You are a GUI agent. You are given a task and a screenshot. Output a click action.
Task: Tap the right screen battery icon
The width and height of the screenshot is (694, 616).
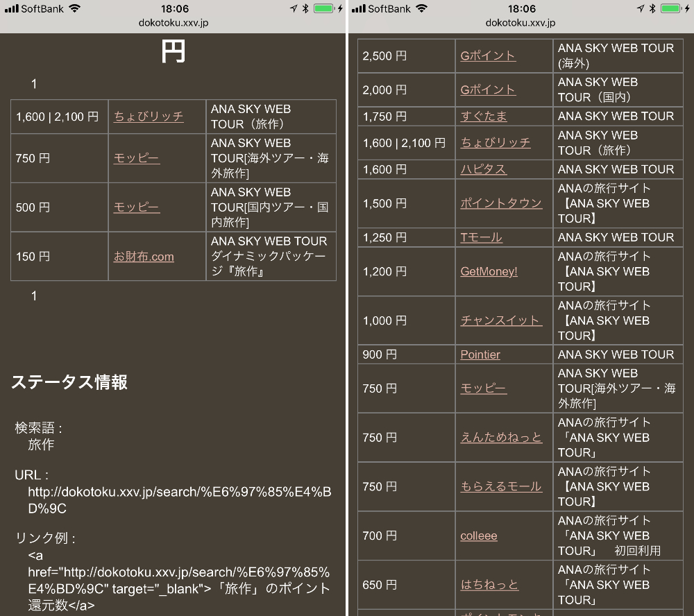[x=671, y=8]
